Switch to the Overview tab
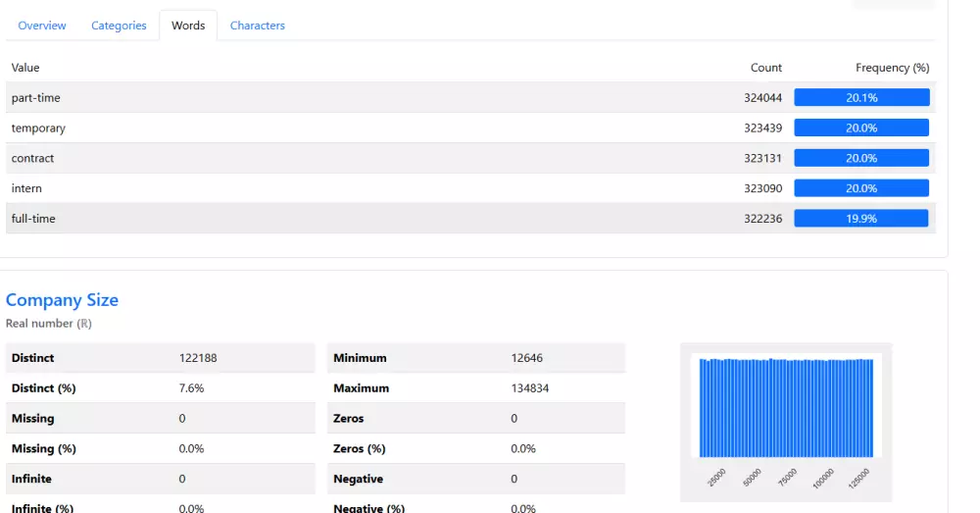 pyautogui.click(x=42, y=26)
